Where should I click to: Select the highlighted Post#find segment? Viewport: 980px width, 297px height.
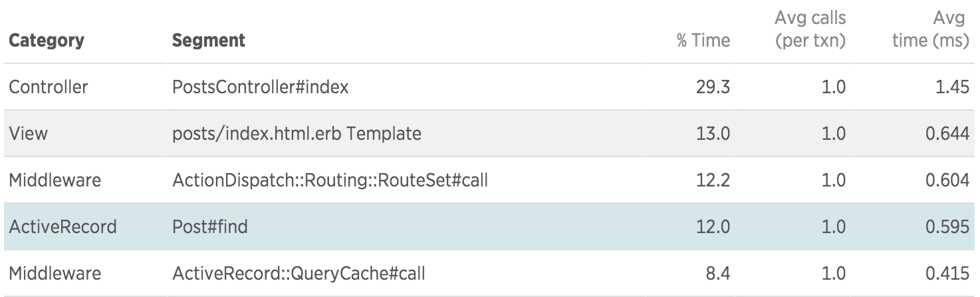[x=210, y=226]
